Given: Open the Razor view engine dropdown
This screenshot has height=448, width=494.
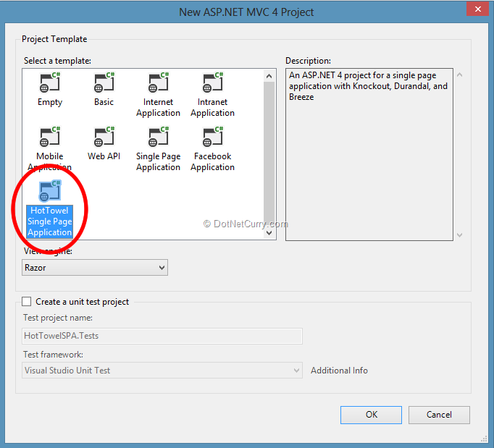Looking at the screenshot, I should [95, 268].
